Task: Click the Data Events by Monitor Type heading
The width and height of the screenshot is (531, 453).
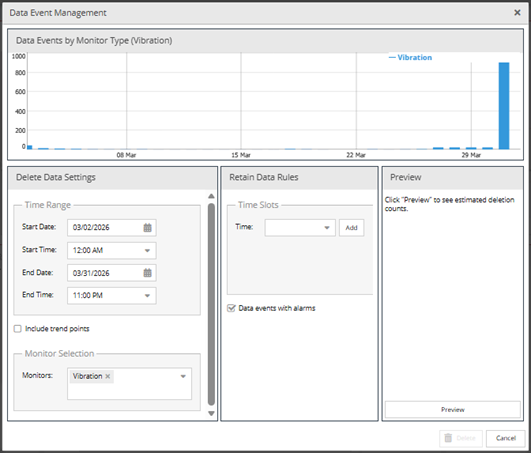Action: [94, 41]
